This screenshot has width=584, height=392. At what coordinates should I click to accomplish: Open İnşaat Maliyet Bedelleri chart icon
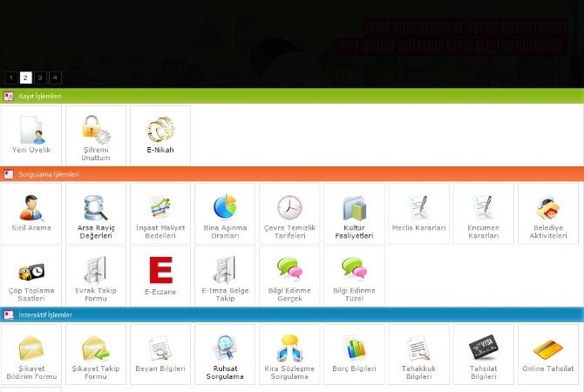(160, 207)
